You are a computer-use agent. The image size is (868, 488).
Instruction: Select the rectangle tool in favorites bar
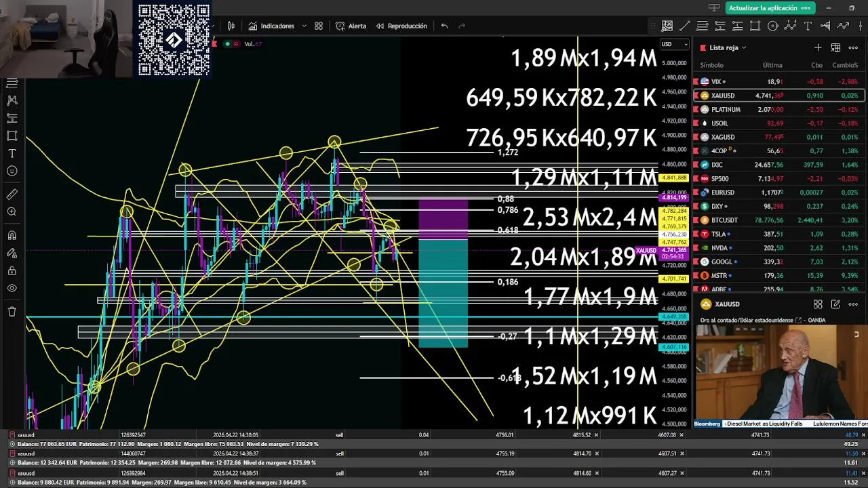(755, 26)
